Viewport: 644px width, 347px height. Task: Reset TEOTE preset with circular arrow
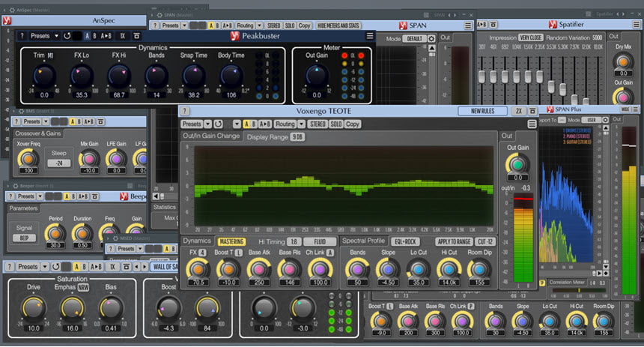[x=218, y=124]
